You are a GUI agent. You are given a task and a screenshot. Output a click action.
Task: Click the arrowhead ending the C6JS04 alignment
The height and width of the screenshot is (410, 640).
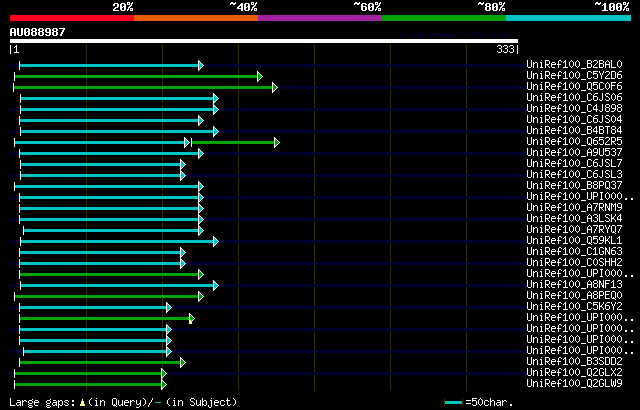201,120
